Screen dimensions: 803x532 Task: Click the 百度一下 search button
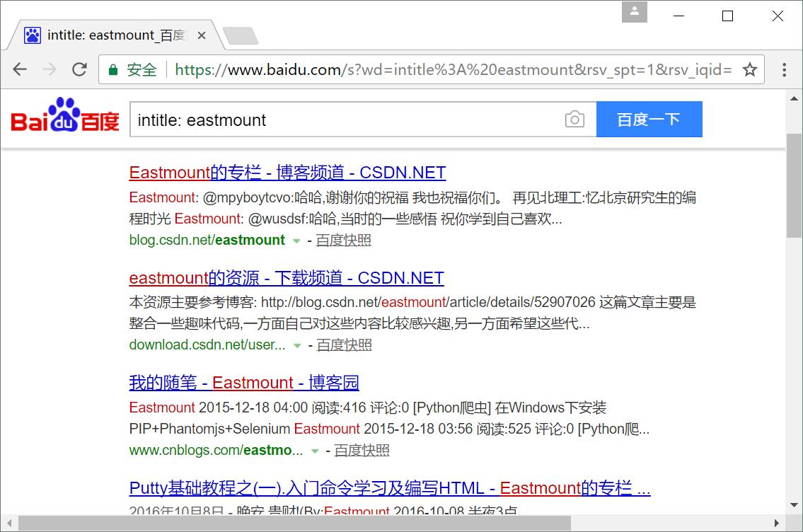tap(649, 120)
